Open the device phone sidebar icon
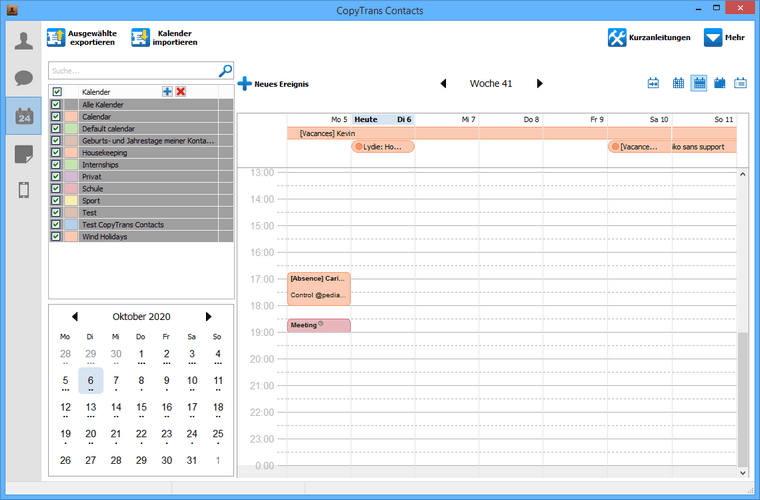Image resolution: width=760 pixels, height=500 pixels. [x=23, y=190]
